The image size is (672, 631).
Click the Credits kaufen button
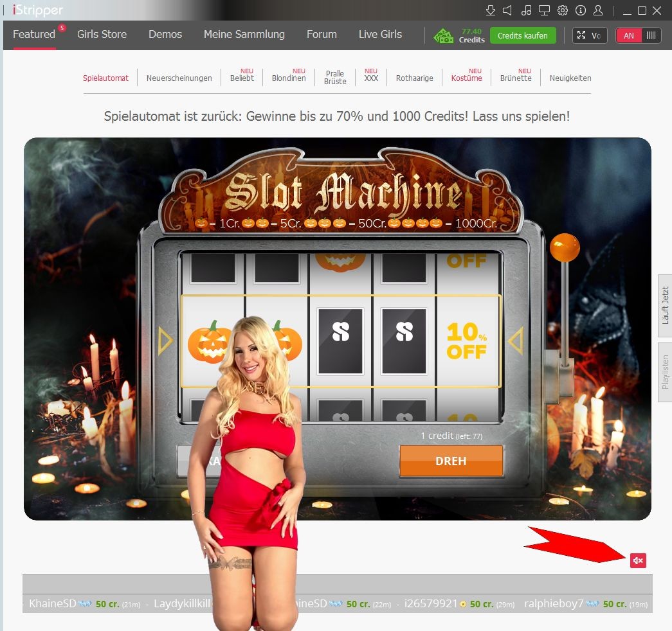coord(522,35)
